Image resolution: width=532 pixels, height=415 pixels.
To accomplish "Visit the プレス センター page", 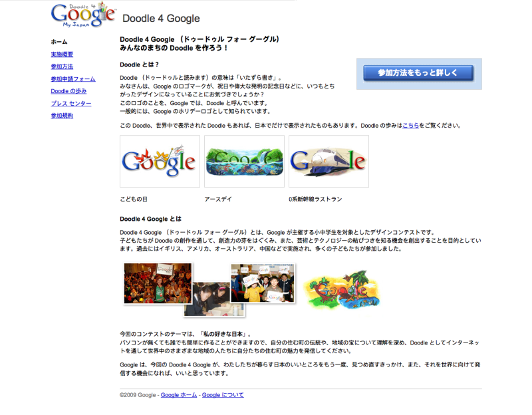I will coord(71,104).
